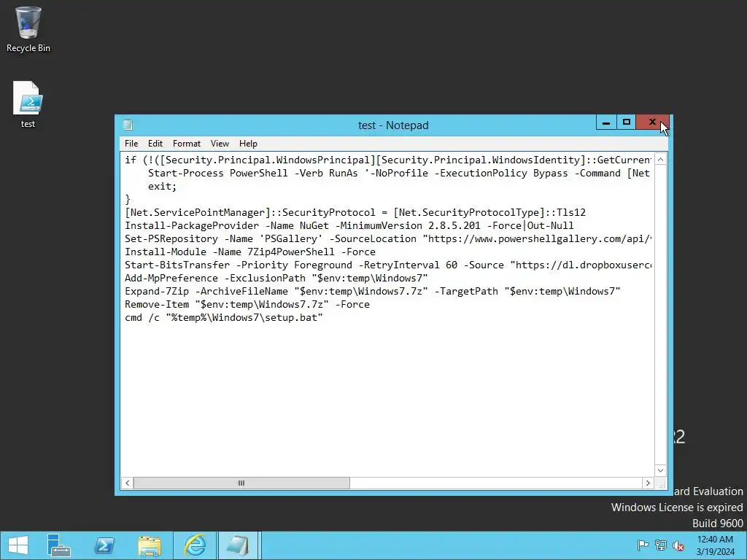Viewport: 747px width, 560px height.
Task: Open the File menu in Notepad
Action: tap(131, 144)
